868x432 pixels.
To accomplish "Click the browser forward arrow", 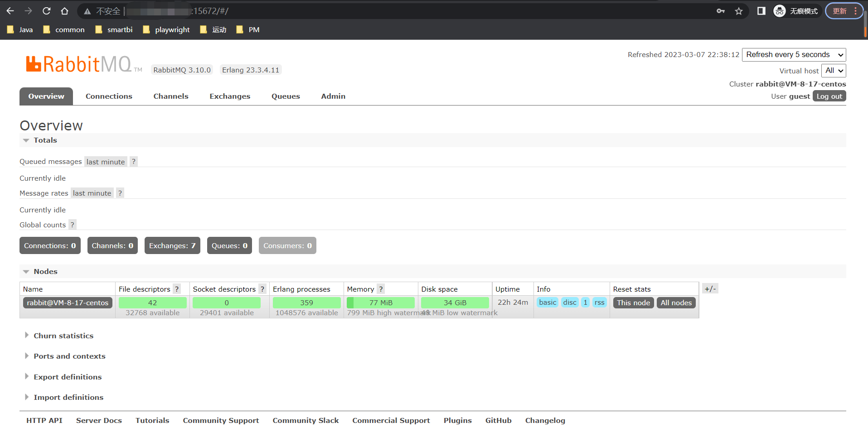I will 28,11.
